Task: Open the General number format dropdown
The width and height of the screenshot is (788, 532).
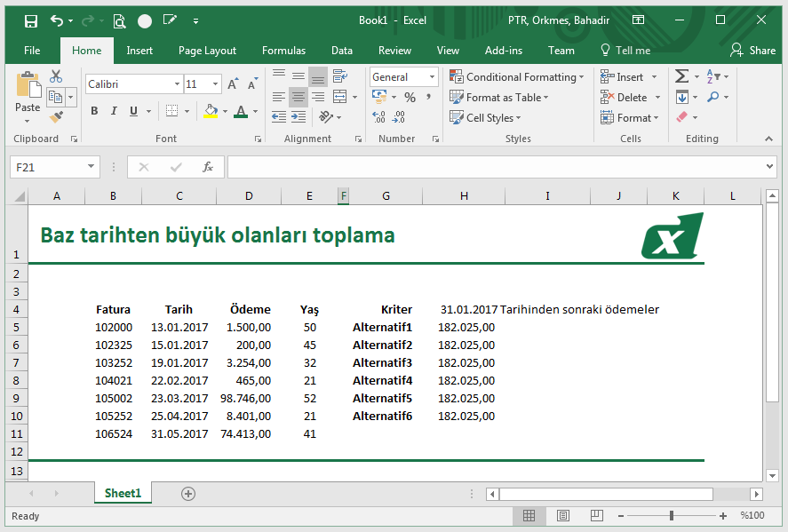Action: point(432,77)
